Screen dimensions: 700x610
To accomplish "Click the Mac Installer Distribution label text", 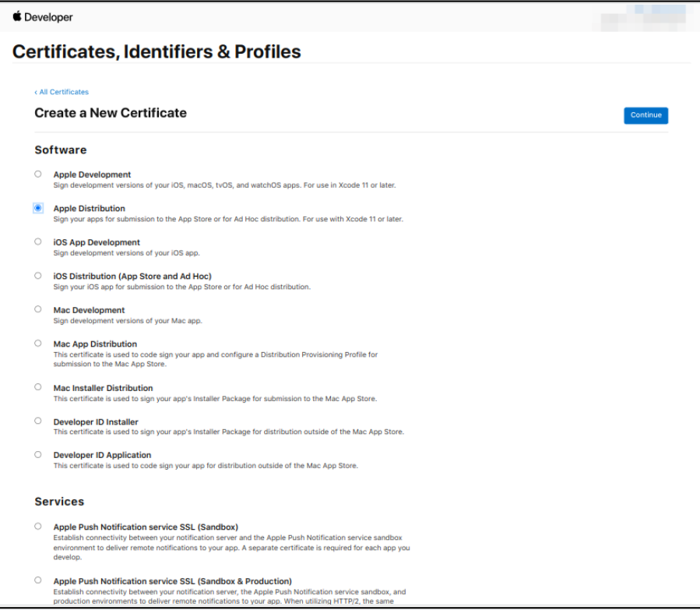I will (x=103, y=388).
